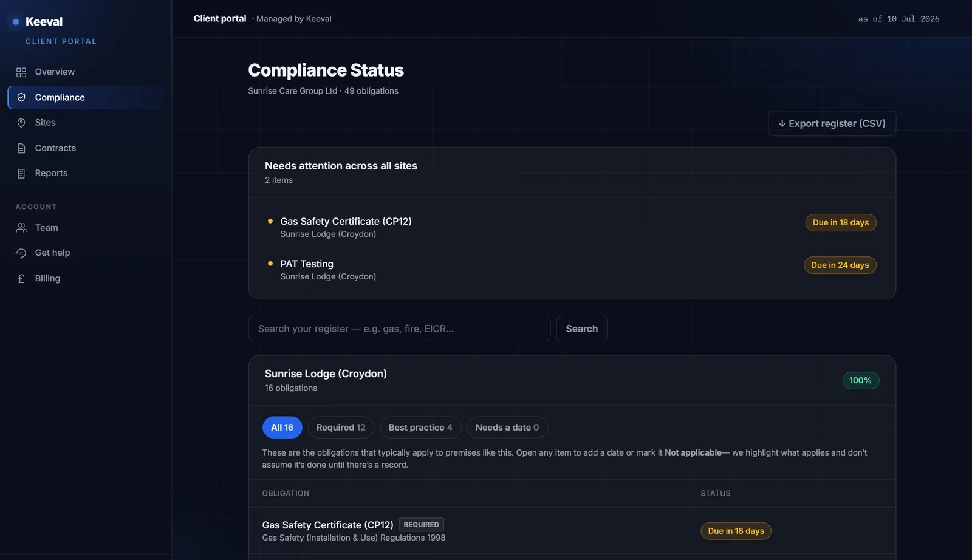This screenshot has height=560, width=972.
Task: Click the download arrow on Export button
Action: [x=782, y=123]
